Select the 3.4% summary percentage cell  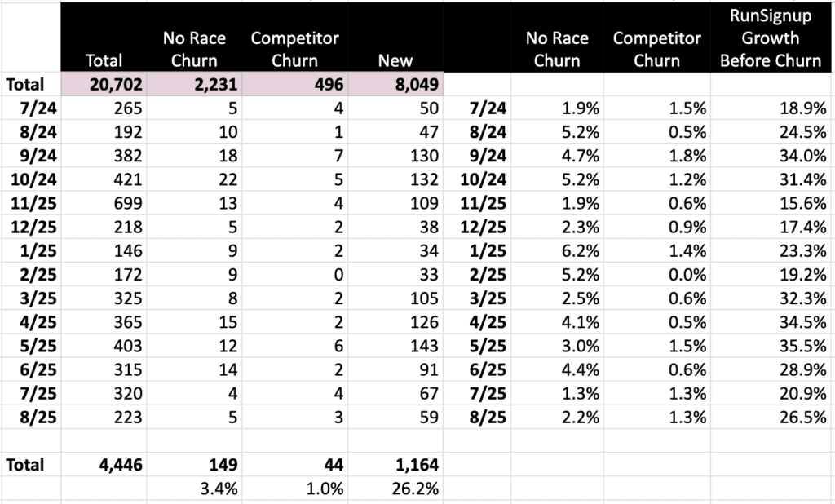[194, 488]
